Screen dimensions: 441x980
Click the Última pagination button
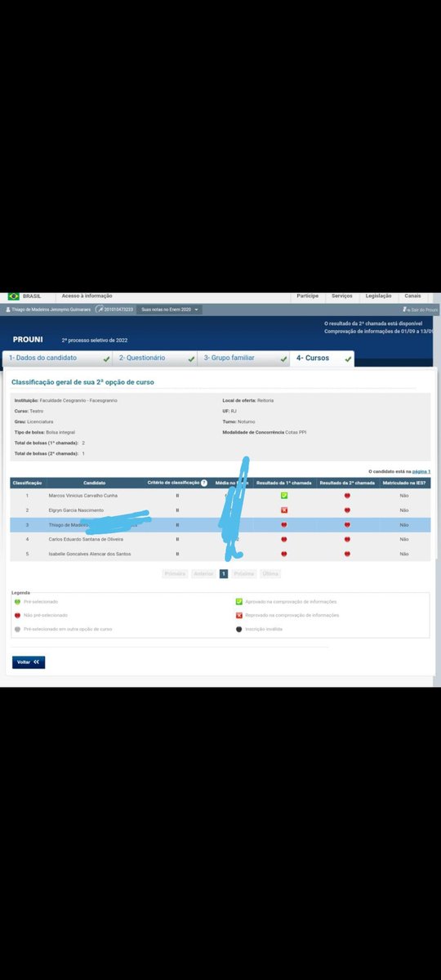[270, 573]
